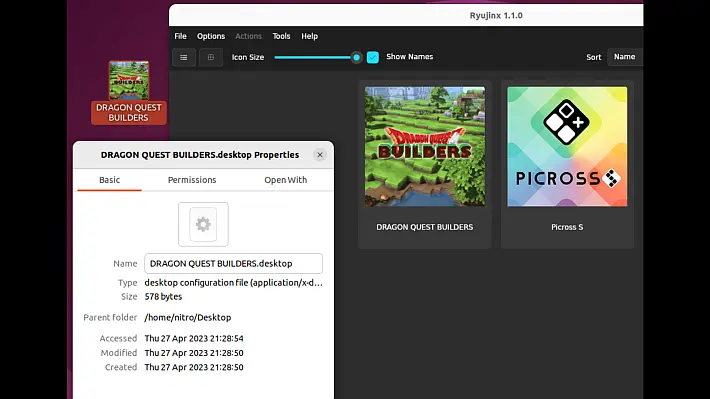Select DRAGON QUEST BUILDERS desktop shortcut icon

(129, 80)
